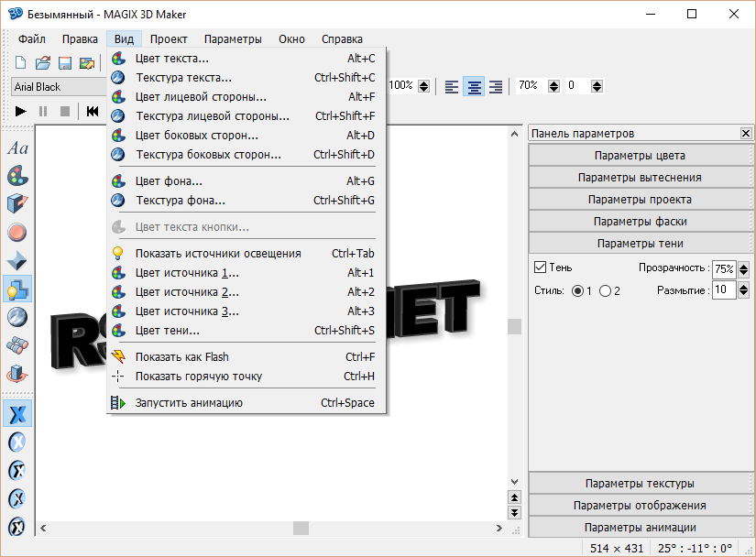
Task: Choose Цвет фона... menu entry
Action: click(x=246, y=181)
